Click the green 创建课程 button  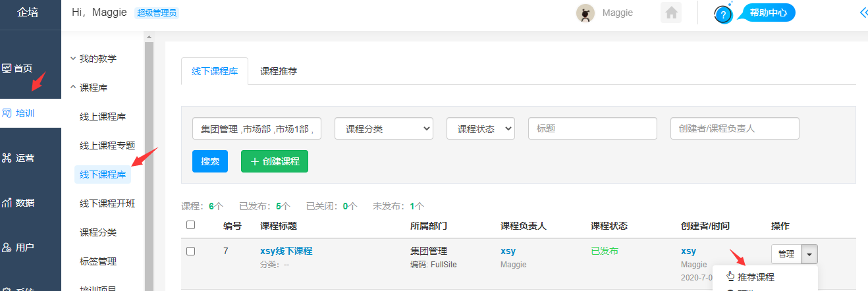(275, 161)
